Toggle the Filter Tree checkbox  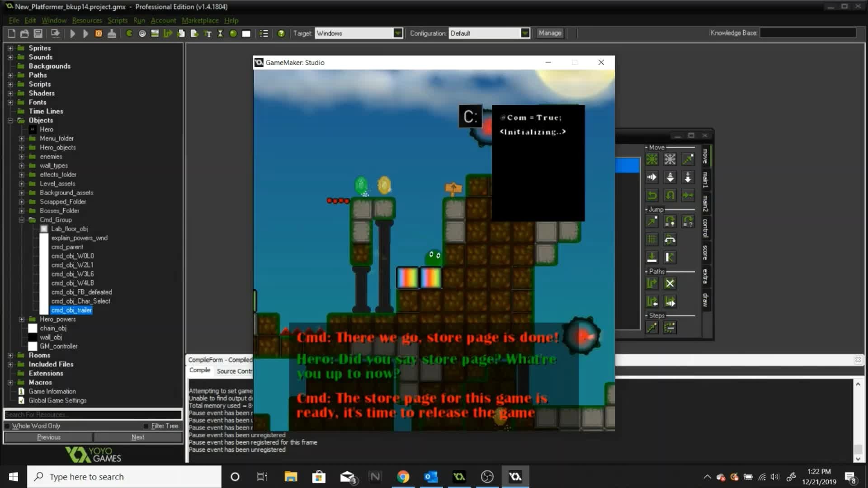click(x=146, y=426)
